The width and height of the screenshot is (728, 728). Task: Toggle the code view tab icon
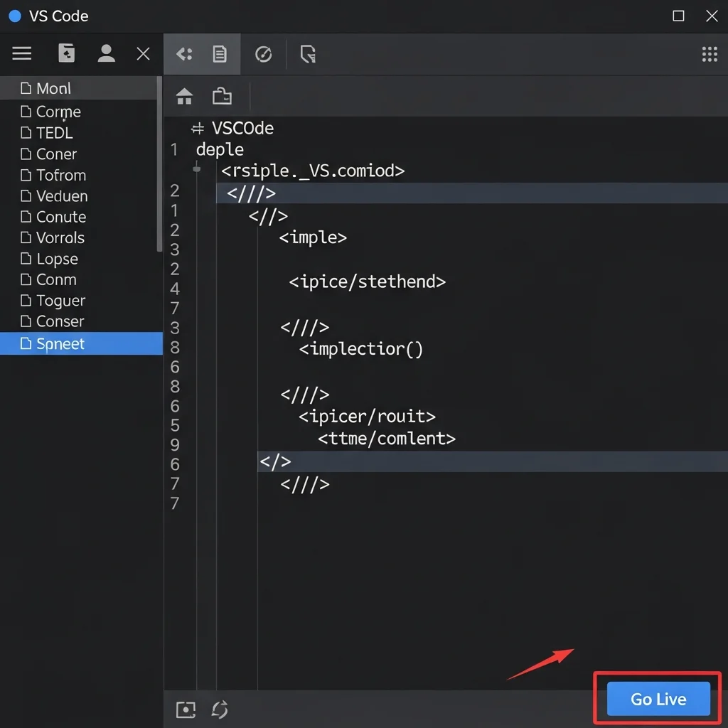coord(184,54)
